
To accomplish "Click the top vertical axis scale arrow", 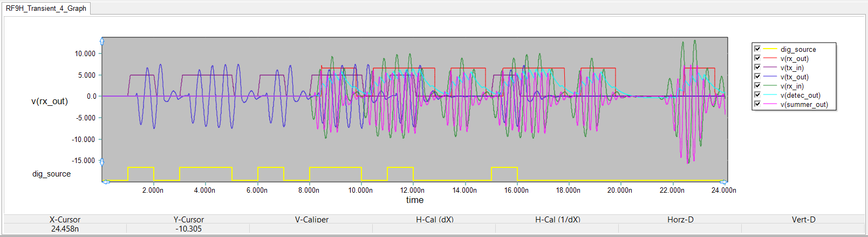I will coord(102,42).
